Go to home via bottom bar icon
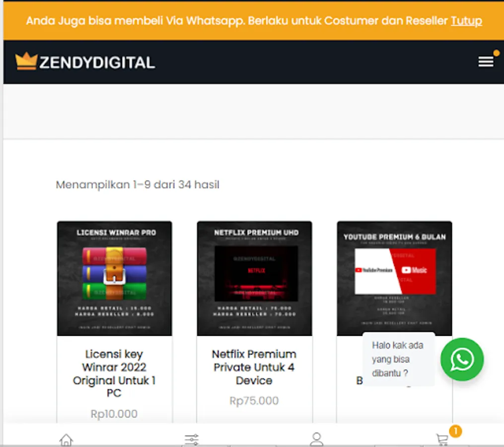Viewport: 504px width, 447px height. [66, 440]
